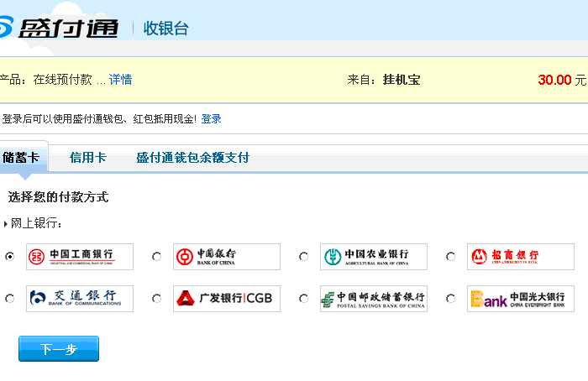Click the 盛付通 logo in the header
This screenshot has height=381, width=588.
(x=59, y=28)
